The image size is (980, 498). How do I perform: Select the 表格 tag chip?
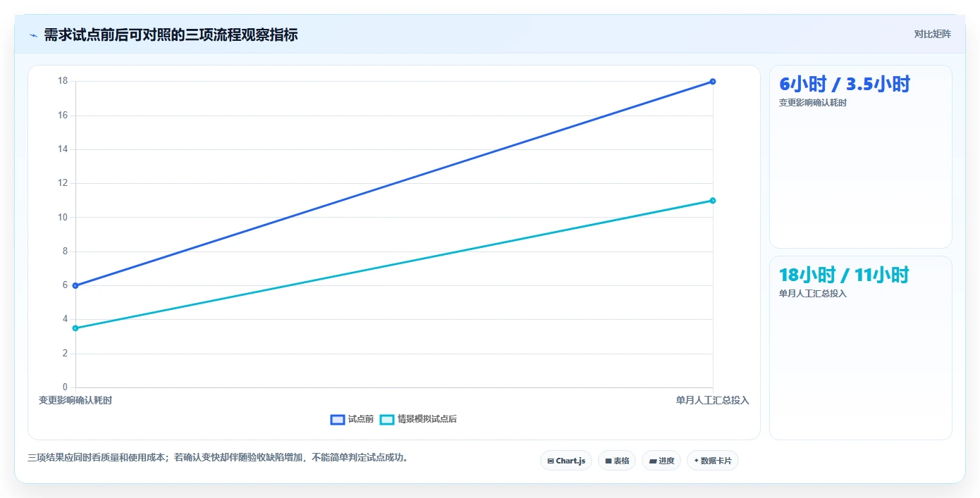[x=617, y=461]
